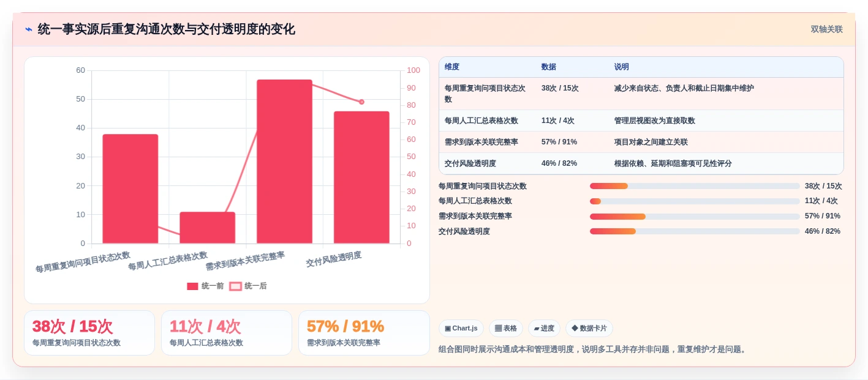This screenshot has height=380, width=868.
Task: Click the bar for 每周人工汇总表格次数
Action: pos(208,228)
